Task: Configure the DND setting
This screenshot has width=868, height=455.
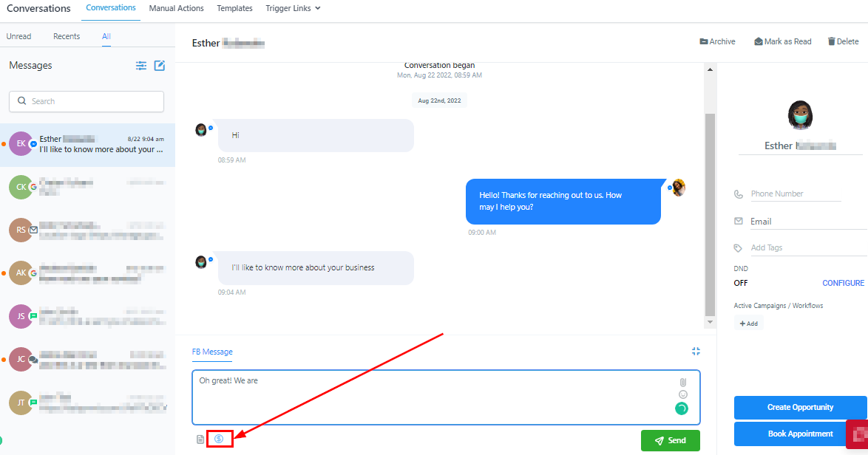Action: pos(843,282)
